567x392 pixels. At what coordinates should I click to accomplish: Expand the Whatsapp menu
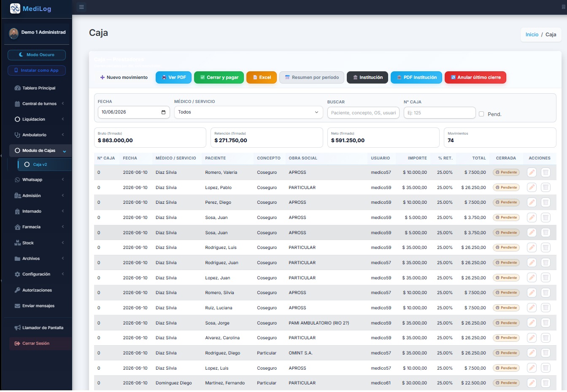[40, 180]
